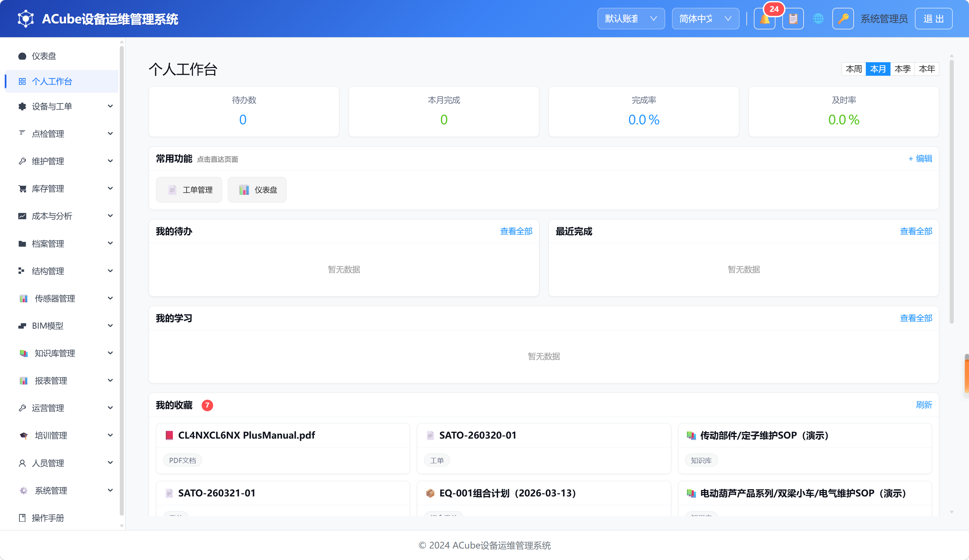Open the SATO-260320-01 favorite card
The image size is (969, 560).
coord(544,448)
